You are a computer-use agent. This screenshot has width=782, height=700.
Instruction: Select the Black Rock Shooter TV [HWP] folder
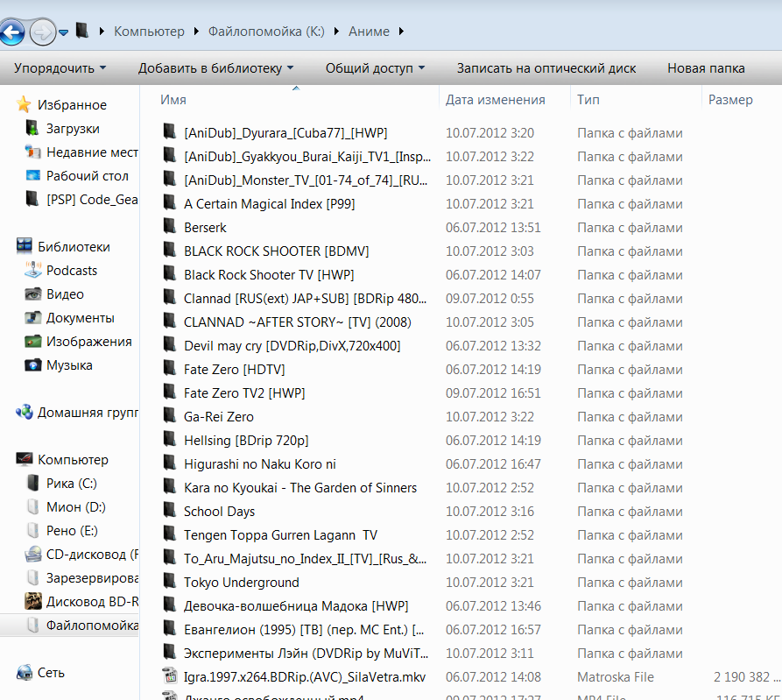pos(269,274)
